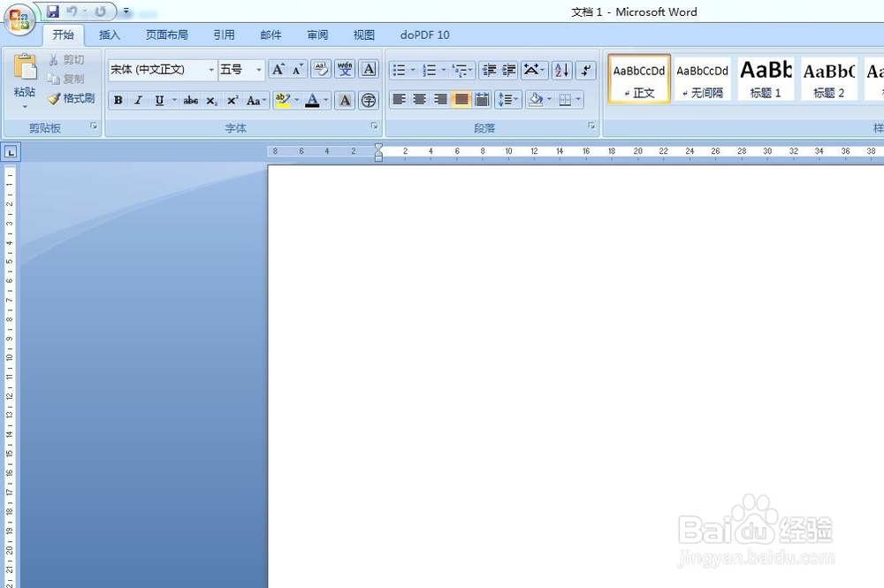This screenshot has width=884, height=588.
Task: Click the Enclose Characters 字 icon
Action: coord(368,100)
